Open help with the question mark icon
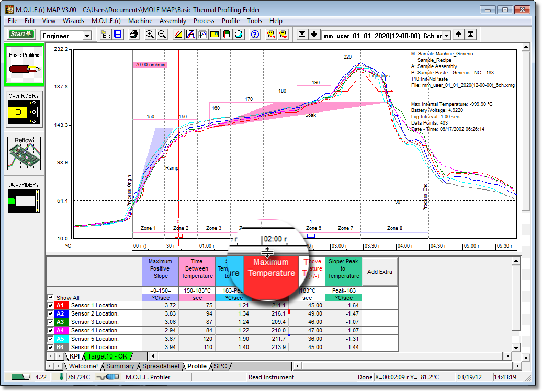This screenshot has width=542, height=392. pos(255,35)
